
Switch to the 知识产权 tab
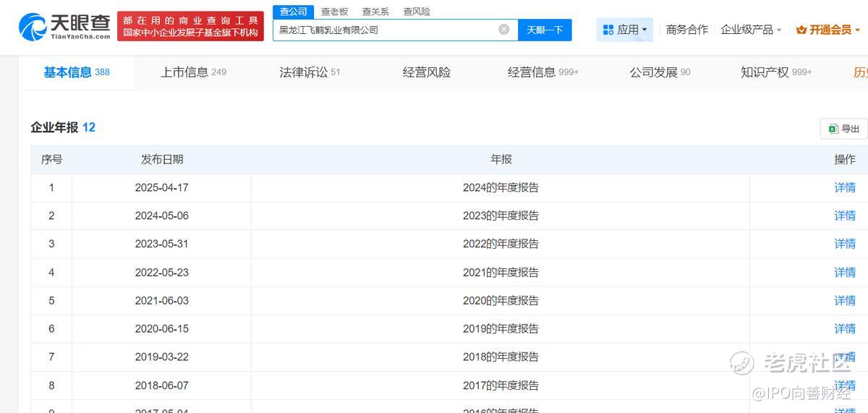776,72
